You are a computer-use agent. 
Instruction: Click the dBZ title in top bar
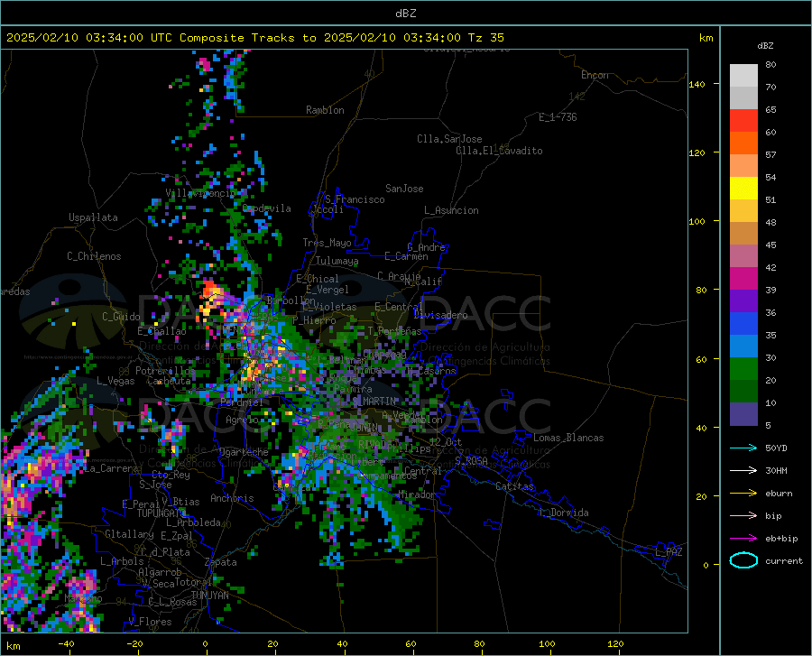tap(405, 14)
